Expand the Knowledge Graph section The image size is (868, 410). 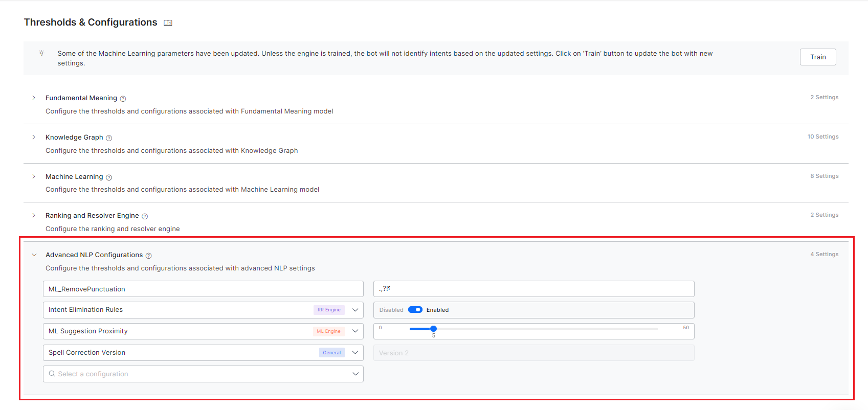[x=34, y=137]
